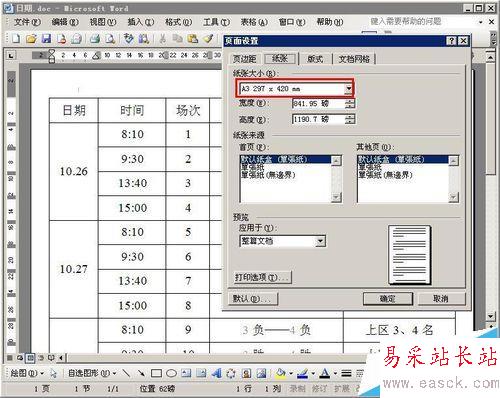This screenshot has width=500, height=398.
Task: Choose line style on the drawing toolbar
Action: point(347,373)
